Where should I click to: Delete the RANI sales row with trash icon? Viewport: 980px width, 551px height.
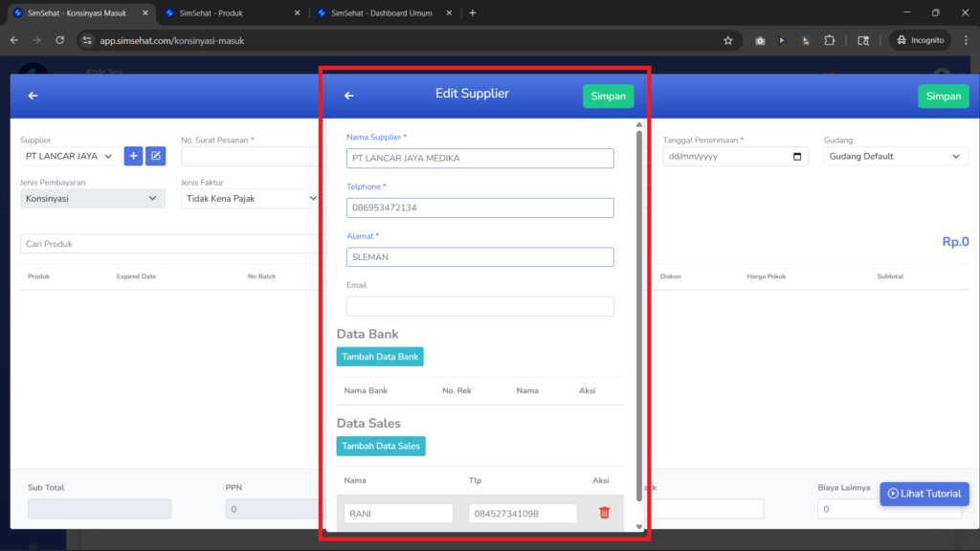pyautogui.click(x=605, y=513)
